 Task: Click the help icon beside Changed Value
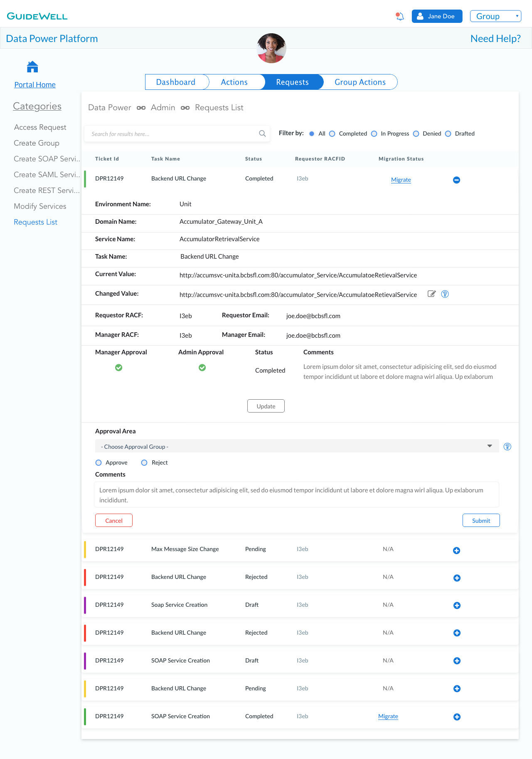[445, 294]
